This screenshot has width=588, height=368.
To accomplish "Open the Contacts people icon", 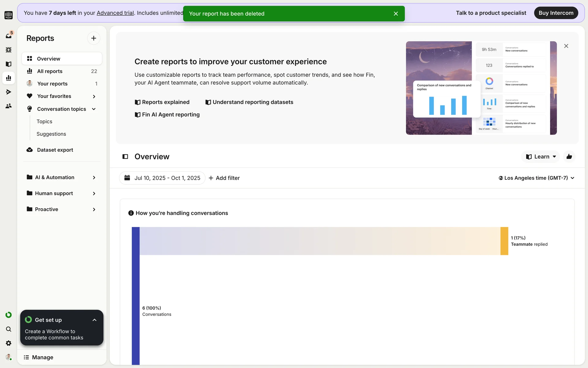I will (x=9, y=106).
